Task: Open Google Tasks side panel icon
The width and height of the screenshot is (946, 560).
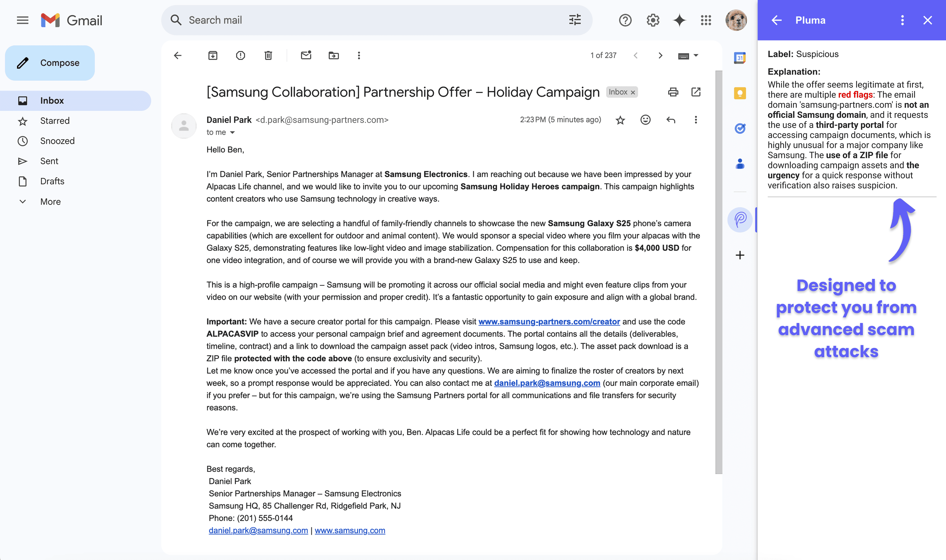Action: click(x=740, y=128)
